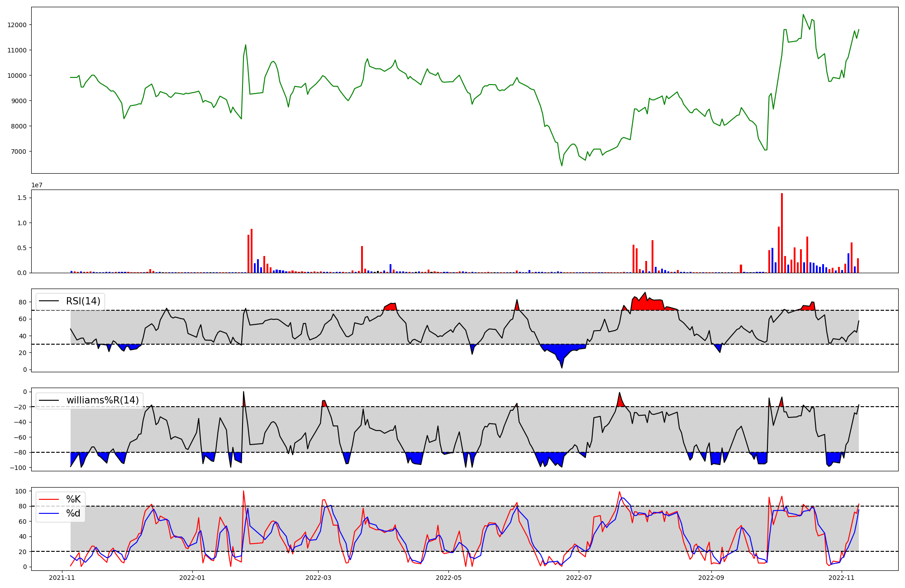Click the 2022-03 date tick label
This screenshot has width=905, height=588.
click(x=319, y=578)
